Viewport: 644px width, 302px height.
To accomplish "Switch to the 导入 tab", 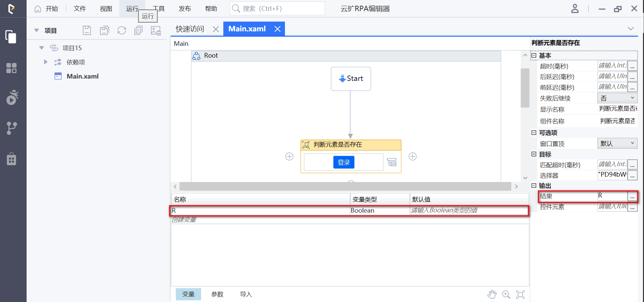I will point(246,294).
